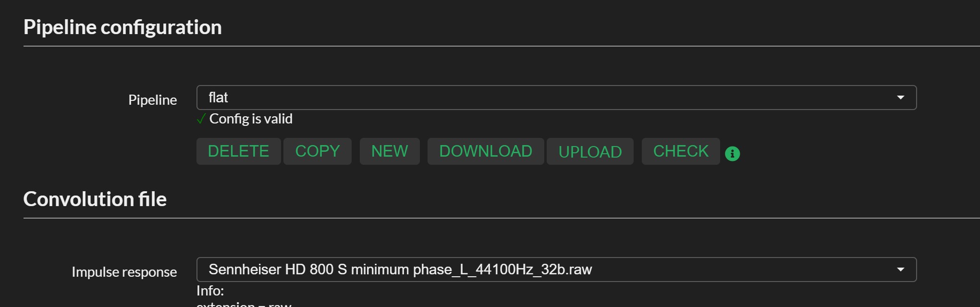980x307 pixels.
Task: Create a pipeline with the NEW button
Action: point(390,151)
